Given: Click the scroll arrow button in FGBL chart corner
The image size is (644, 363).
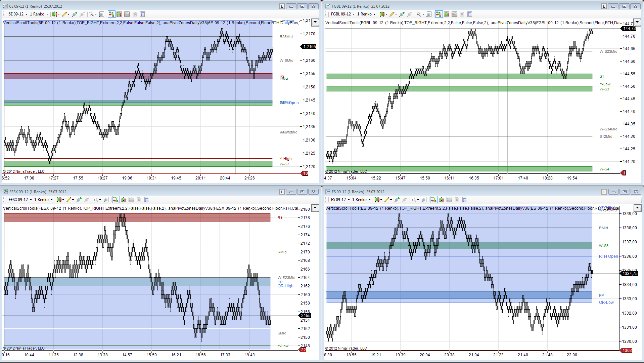Looking at the screenshot, I should point(637,23).
